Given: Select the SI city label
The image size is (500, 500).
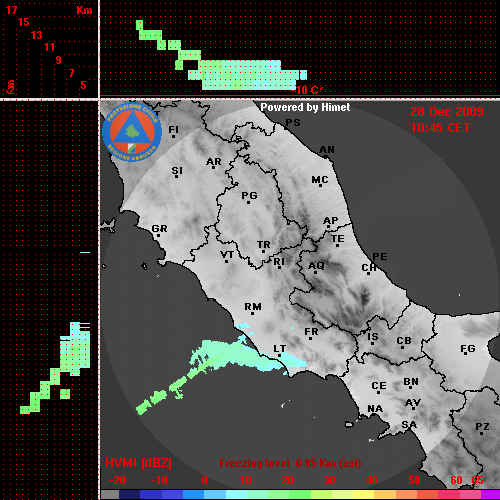Looking at the screenshot, I should pyautogui.click(x=177, y=170).
